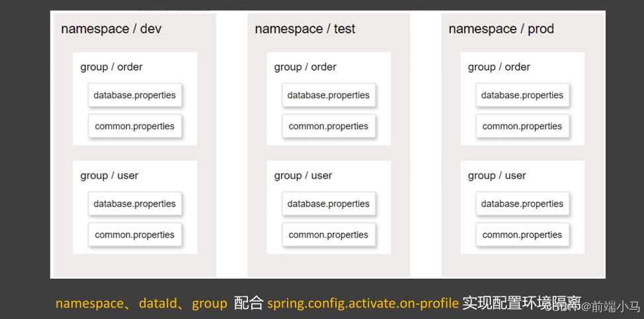Select "group / order" in the prod namespace

coord(499,67)
